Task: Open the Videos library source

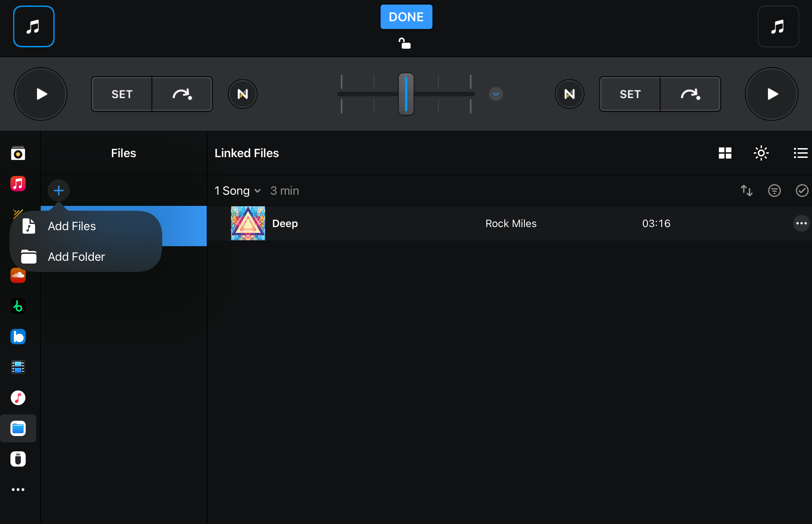Action: [18, 367]
